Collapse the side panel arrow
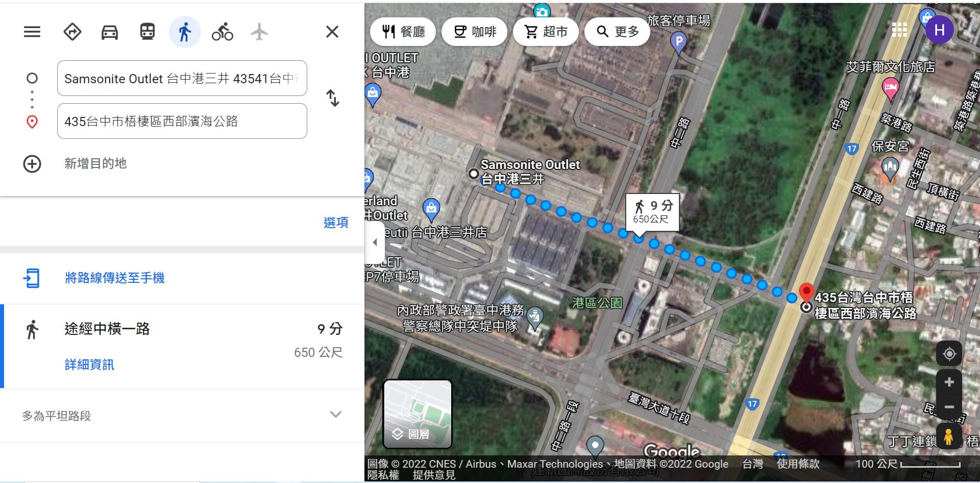Viewport: 980px width, 483px height. point(375,243)
